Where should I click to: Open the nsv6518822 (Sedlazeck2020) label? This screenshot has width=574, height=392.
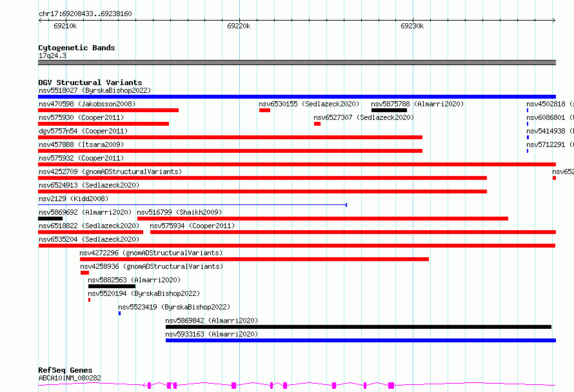[x=89, y=226]
